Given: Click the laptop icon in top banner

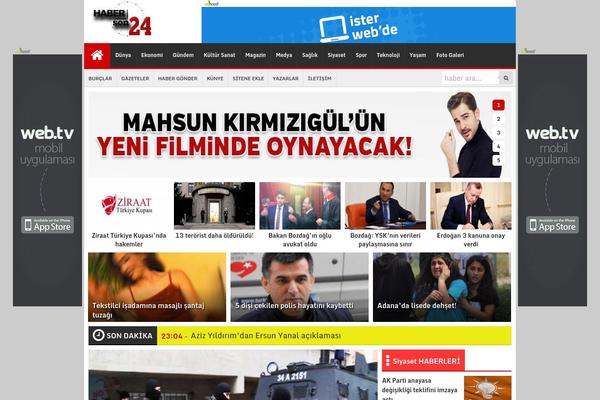Looking at the screenshot, I should point(334,29).
